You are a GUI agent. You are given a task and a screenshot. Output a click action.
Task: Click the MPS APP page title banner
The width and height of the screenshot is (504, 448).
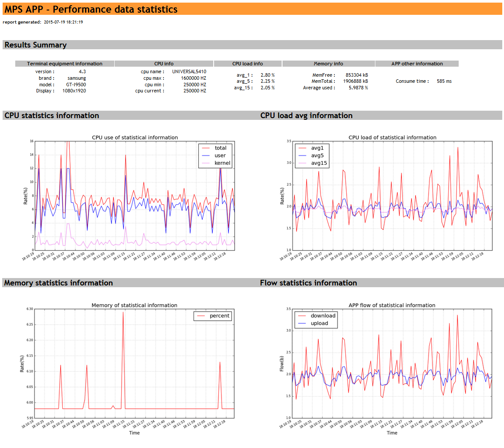(x=91, y=9)
